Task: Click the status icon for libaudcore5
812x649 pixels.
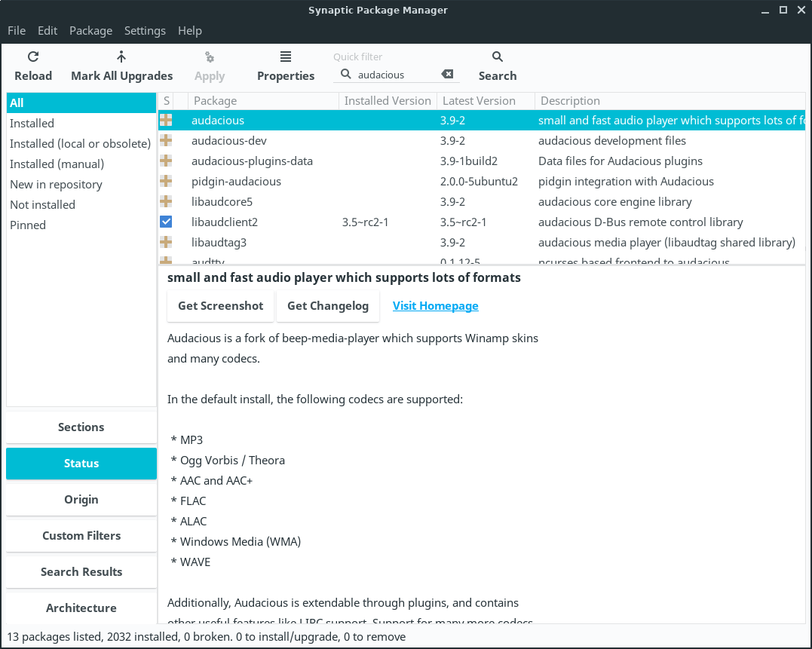Action: pyautogui.click(x=166, y=202)
